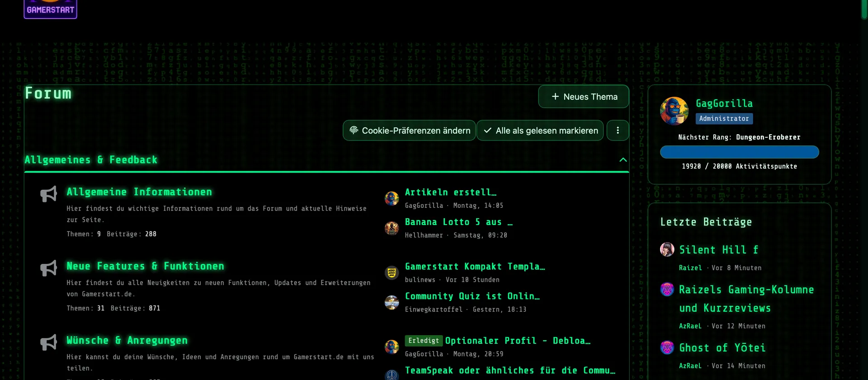Click bulinews avatar beside Gamerstart Kompakt post

(x=392, y=272)
